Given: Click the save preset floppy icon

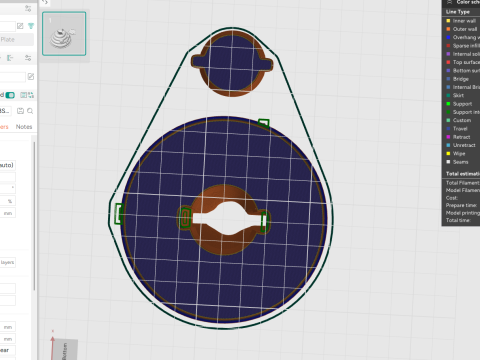Looking at the screenshot, I should coord(20,111).
